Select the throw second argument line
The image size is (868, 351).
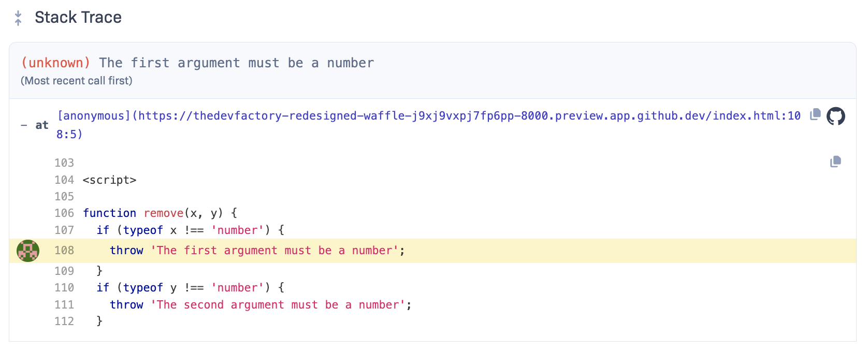click(261, 305)
